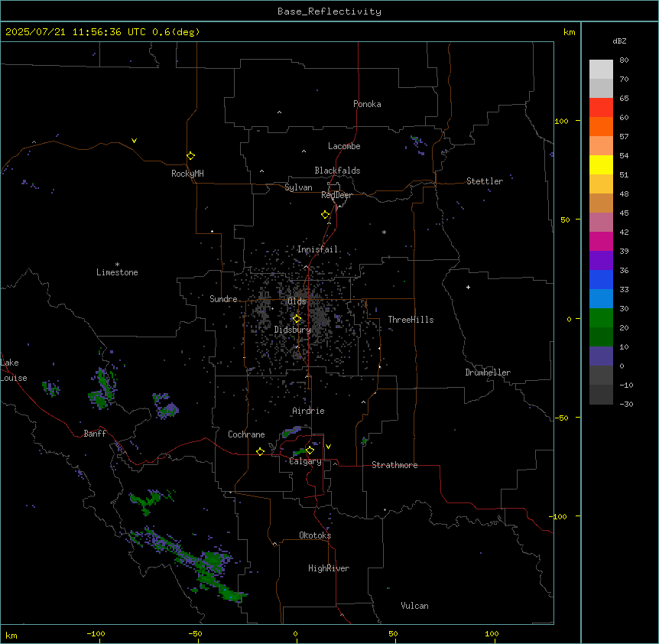Click the Olds town label
Viewport: 659px width, 644px height.
tap(297, 301)
